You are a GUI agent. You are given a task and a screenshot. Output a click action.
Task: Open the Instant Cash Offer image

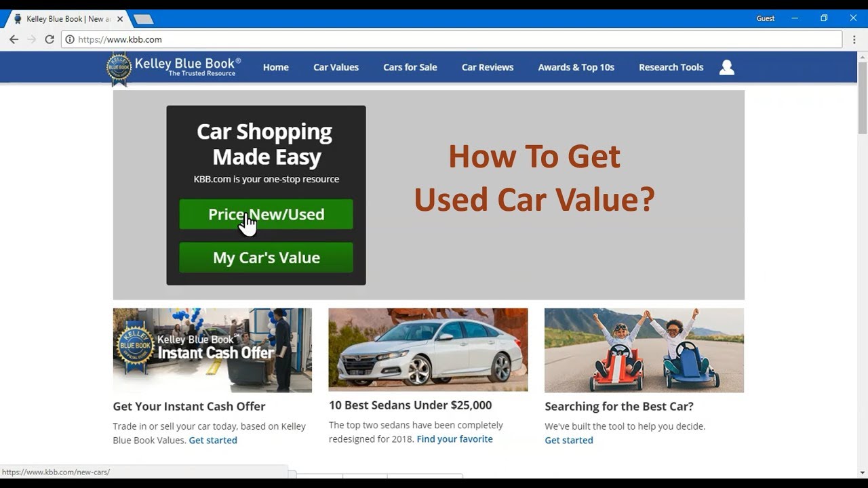(212, 350)
